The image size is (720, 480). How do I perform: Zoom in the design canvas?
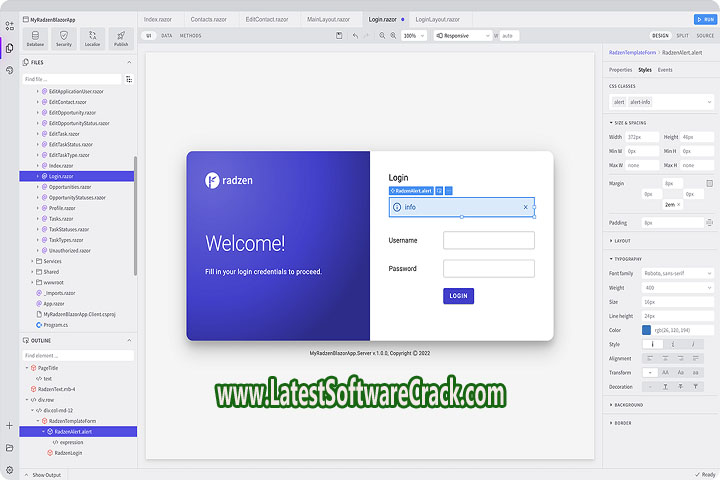pos(393,35)
